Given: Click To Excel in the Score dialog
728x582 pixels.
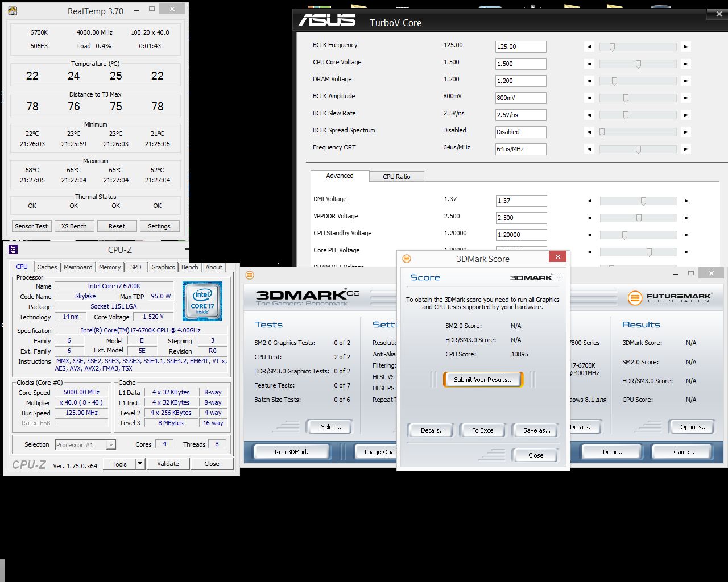Looking at the screenshot, I should click(483, 430).
